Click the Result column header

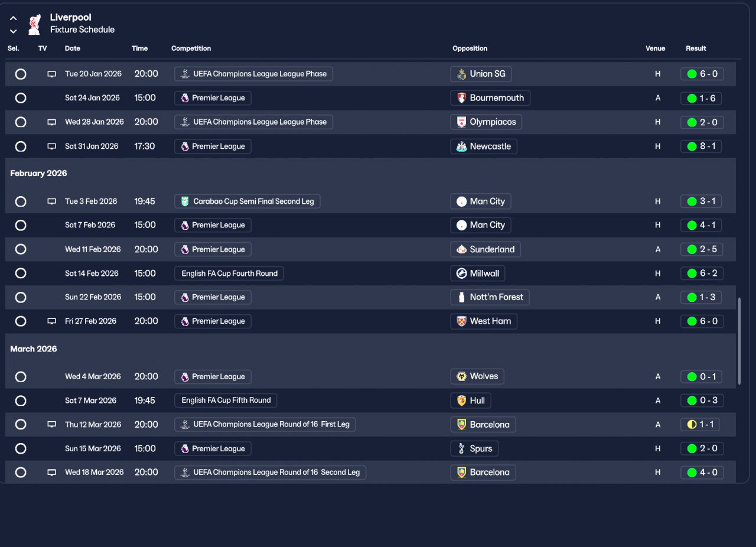pos(696,48)
